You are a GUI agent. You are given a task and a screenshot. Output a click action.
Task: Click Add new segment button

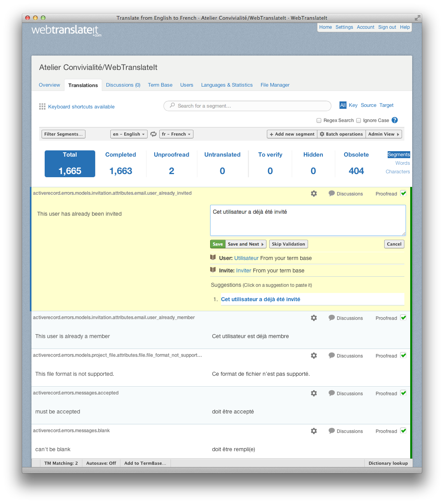point(292,134)
